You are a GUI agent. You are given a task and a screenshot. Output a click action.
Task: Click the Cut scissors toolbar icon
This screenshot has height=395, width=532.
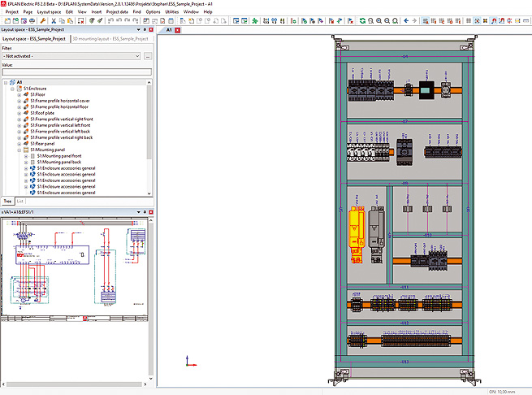point(54,20)
